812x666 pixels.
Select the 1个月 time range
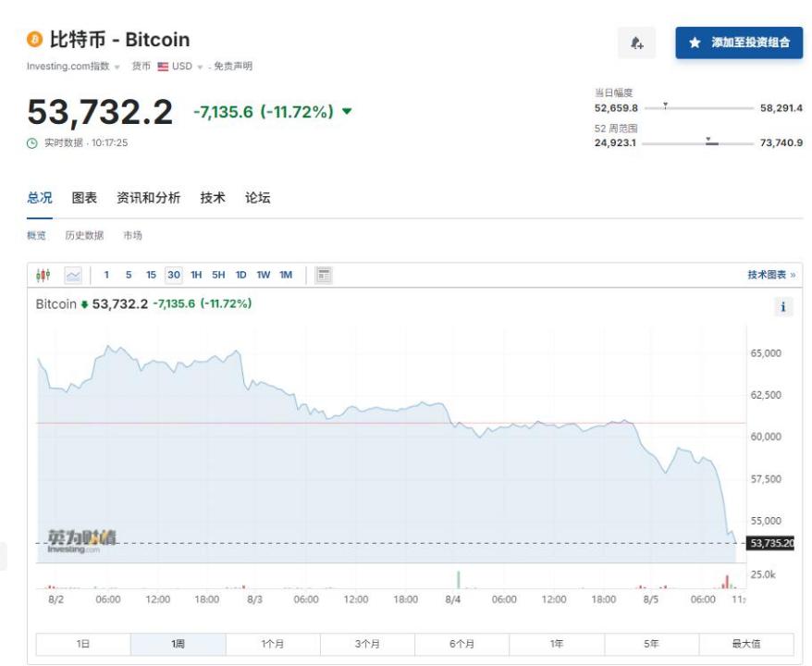coord(273,644)
